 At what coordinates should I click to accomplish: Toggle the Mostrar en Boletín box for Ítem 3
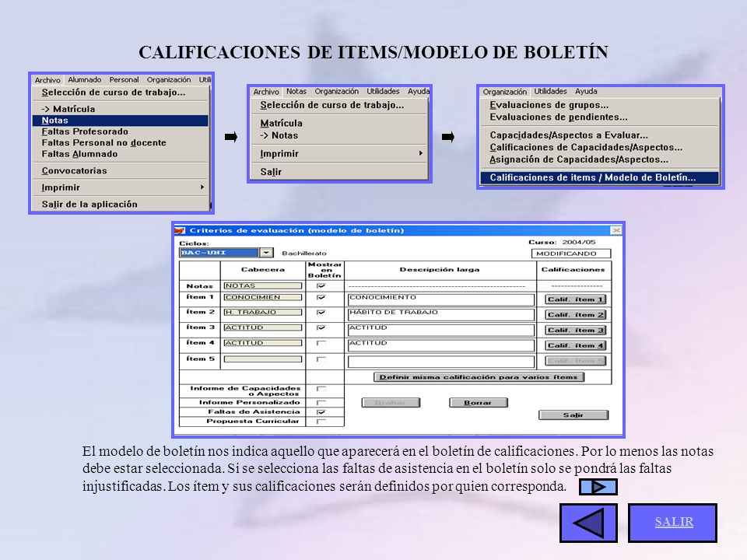tap(321, 327)
